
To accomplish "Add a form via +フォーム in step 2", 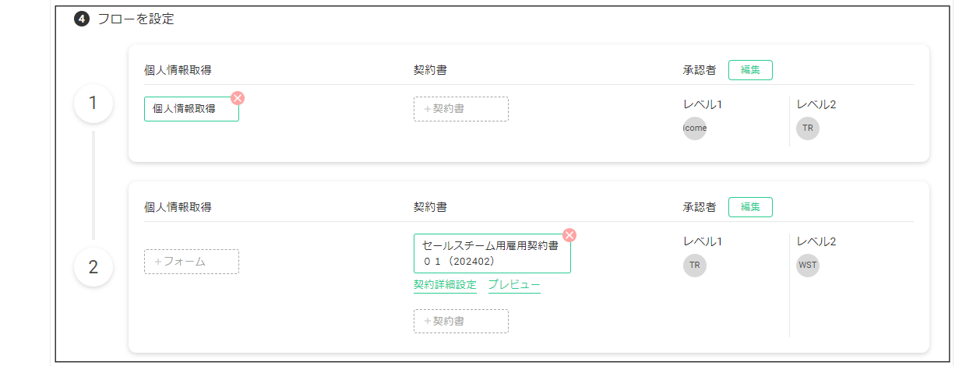I will [192, 262].
